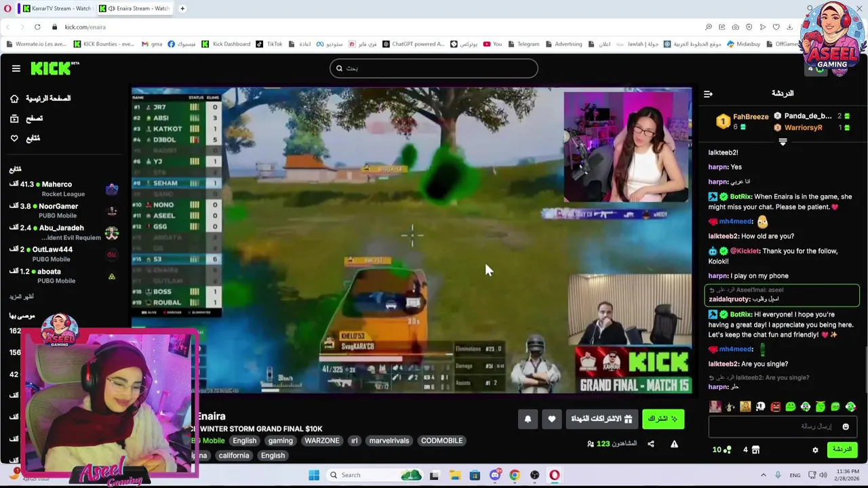The width and height of the screenshot is (868, 488).
Task: Open the NoorGamer channel
Action: coord(64,210)
